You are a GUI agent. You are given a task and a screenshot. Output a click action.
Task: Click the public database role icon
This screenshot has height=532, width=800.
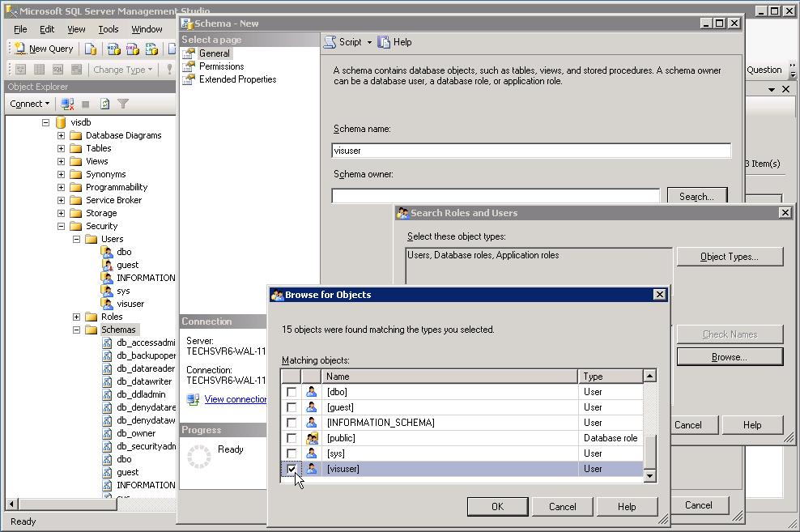(312, 438)
